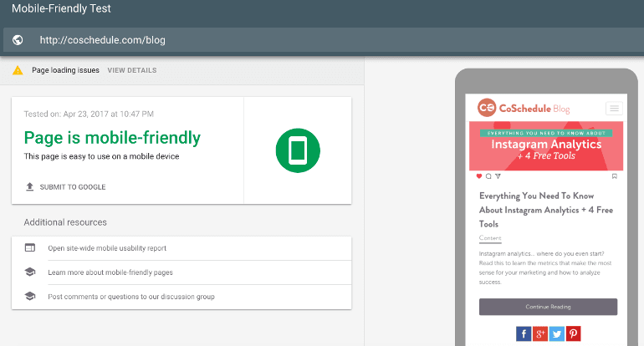644x346 pixels.
Task: Share via Facebook icon in preview
Action: tap(524, 333)
